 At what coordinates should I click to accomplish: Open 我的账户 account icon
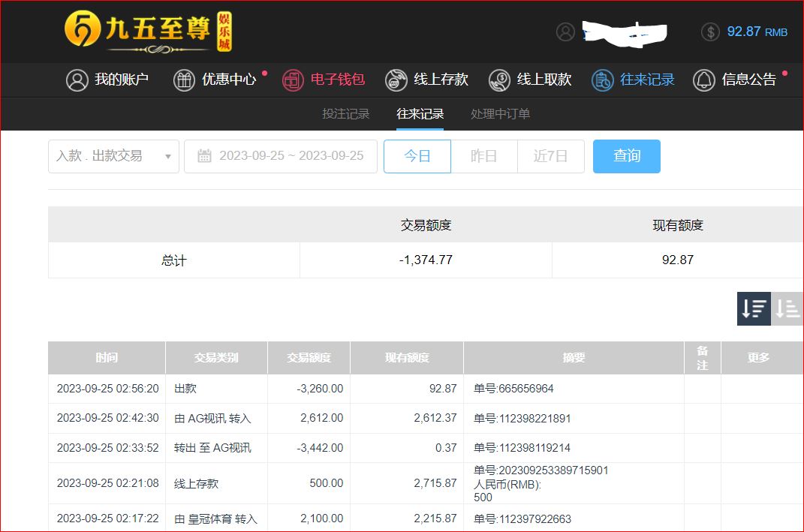click(x=77, y=80)
